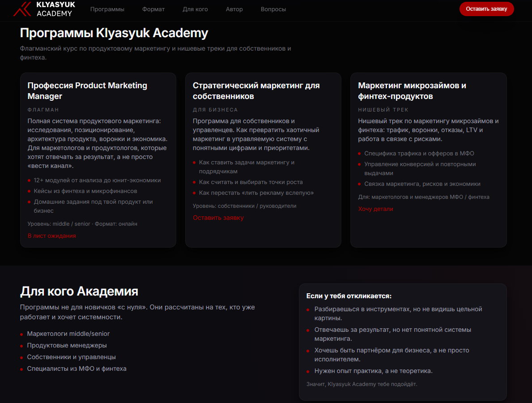Click the Программа для собственников description
This screenshot has width=532, height=403.
click(256, 134)
